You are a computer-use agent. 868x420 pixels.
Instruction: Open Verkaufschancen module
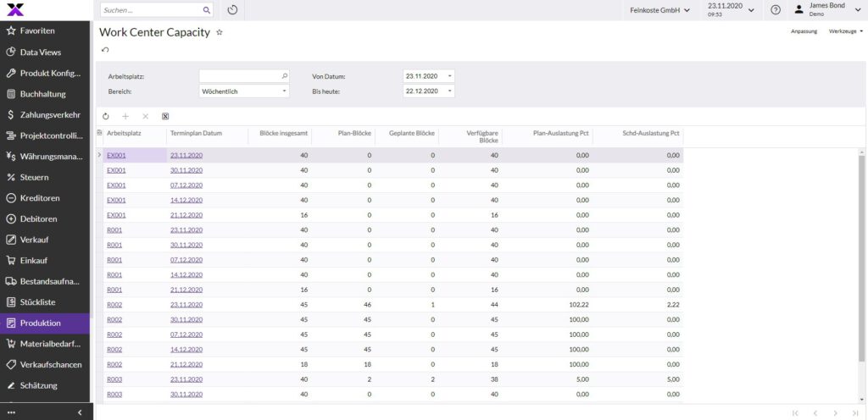tap(45, 365)
